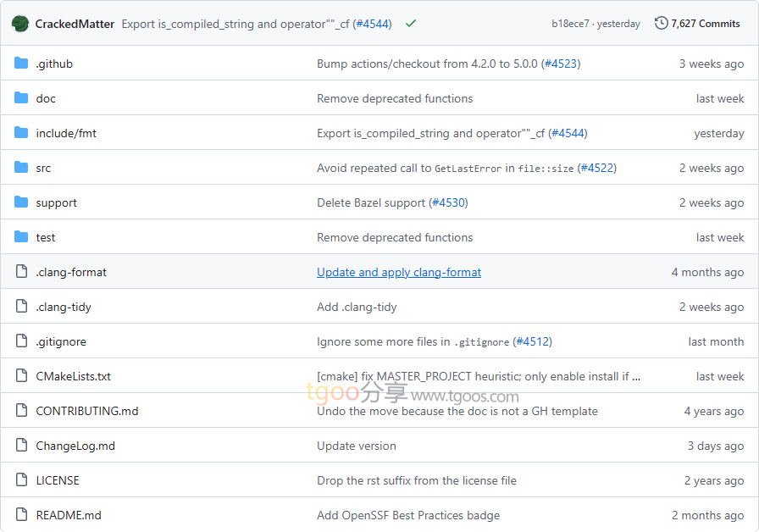Open the 'Update and apply clang-format' commit

[x=399, y=272]
